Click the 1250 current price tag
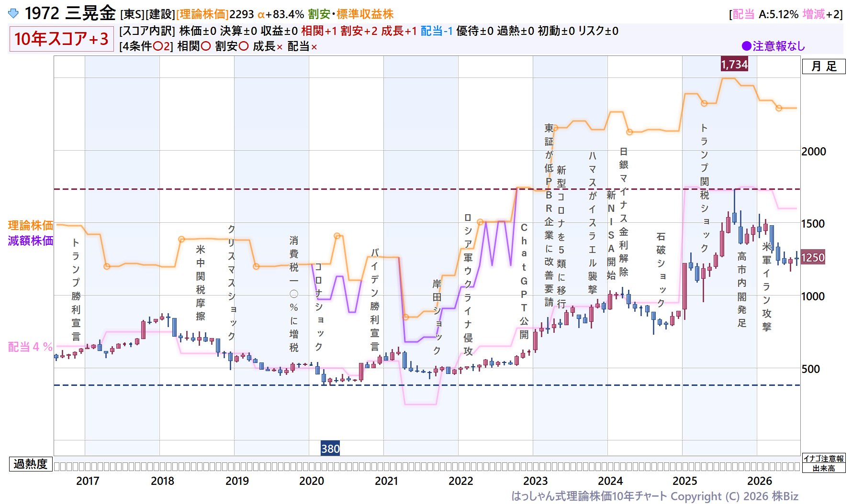The image size is (852, 504). (813, 258)
